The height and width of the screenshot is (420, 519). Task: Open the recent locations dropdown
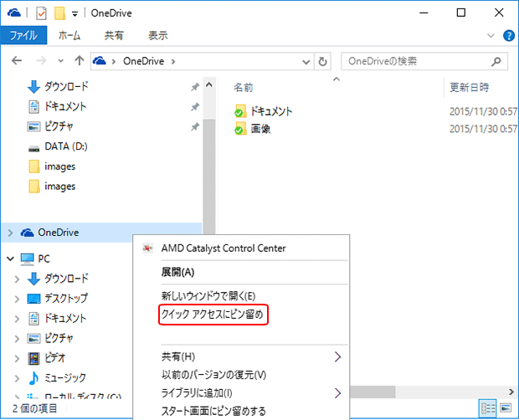tap(60, 61)
